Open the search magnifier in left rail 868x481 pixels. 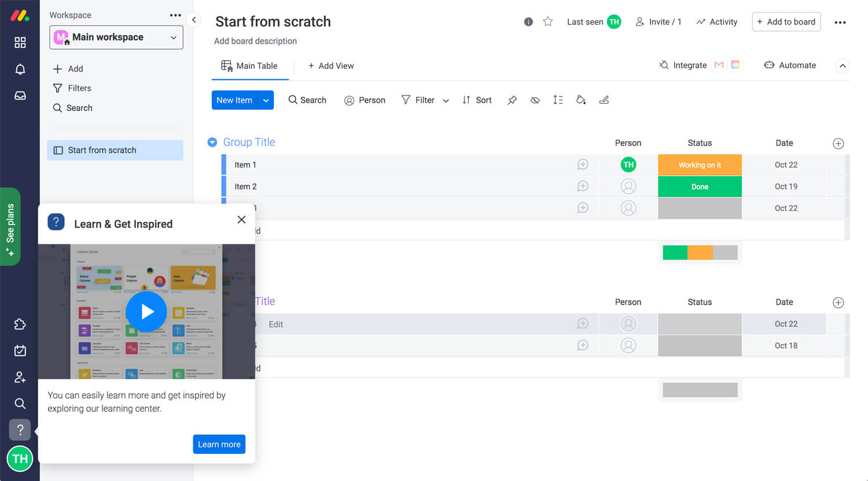20,404
